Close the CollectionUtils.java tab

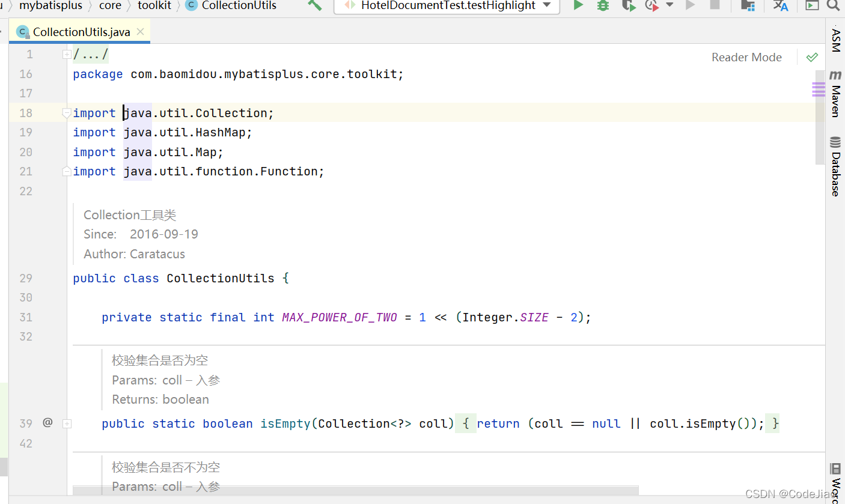(x=140, y=32)
